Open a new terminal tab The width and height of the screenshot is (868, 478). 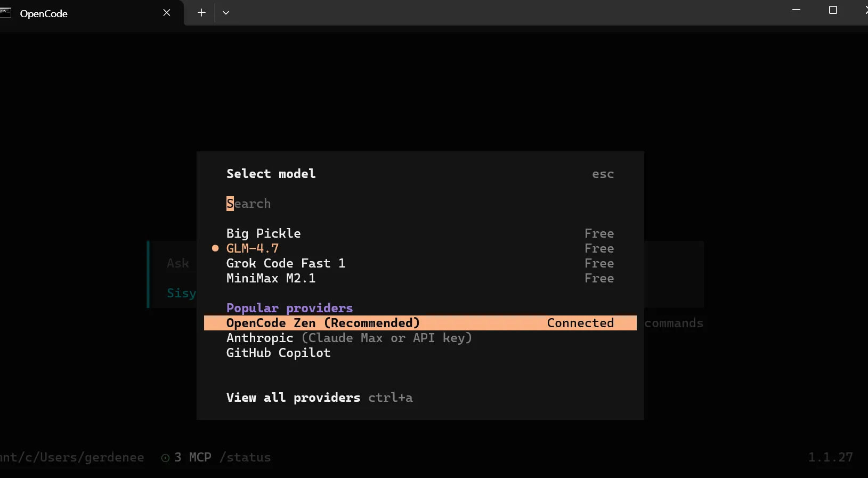click(201, 12)
